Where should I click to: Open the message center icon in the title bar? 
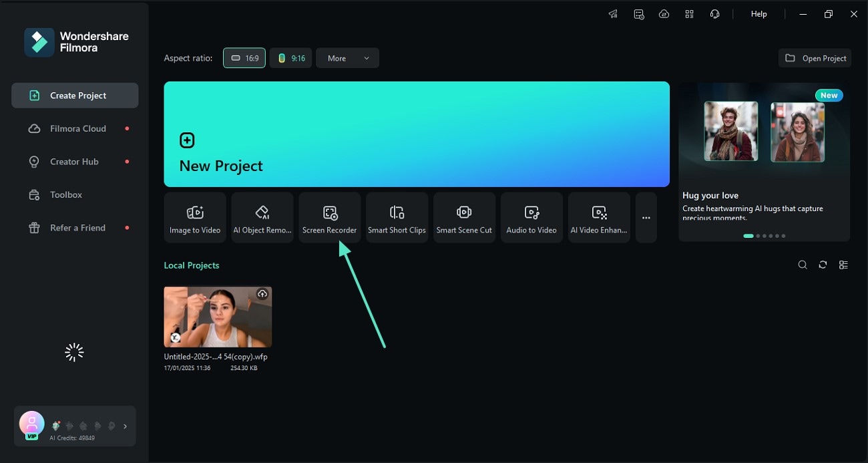(639, 14)
